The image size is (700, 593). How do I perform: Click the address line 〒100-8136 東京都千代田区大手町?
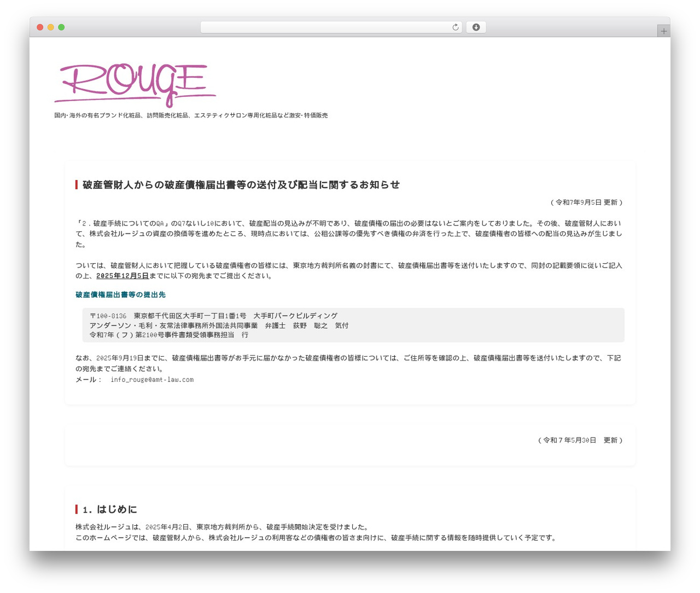pos(214,316)
